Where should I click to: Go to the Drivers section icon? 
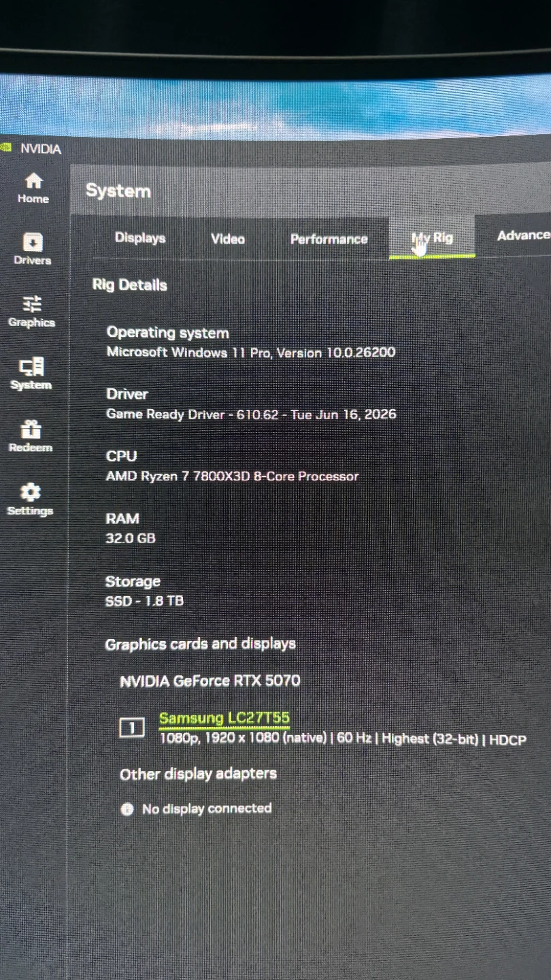pyautogui.click(x=33, y=242)
